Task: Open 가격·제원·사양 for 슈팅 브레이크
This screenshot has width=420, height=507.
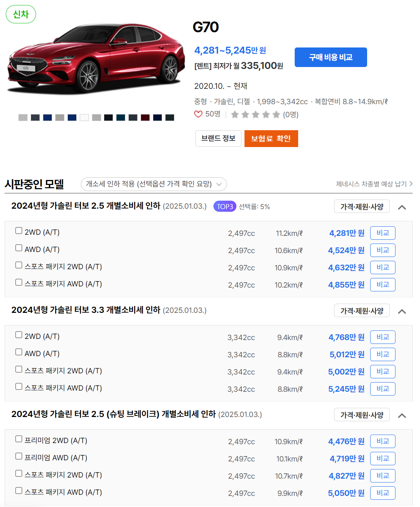Action: (362, 415)
